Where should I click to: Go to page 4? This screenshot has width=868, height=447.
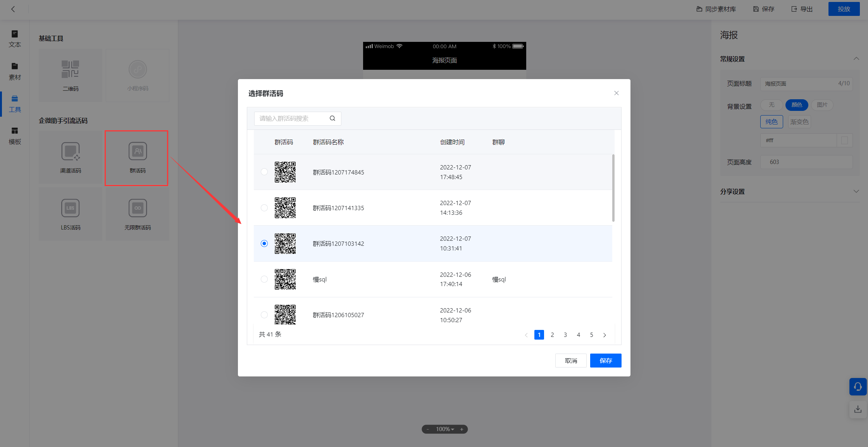pyautogui.click(x=579, y=335)
